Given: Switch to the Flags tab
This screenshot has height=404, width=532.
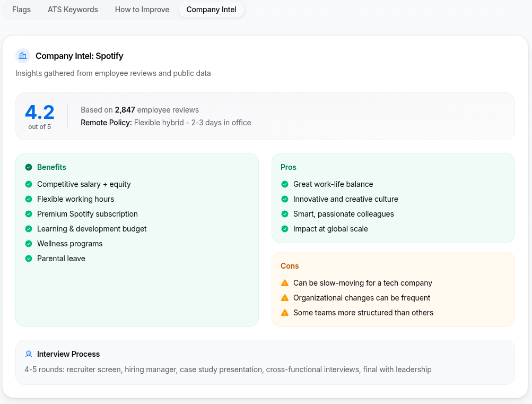Looking at the screenshot, I should tap(21, 10).
